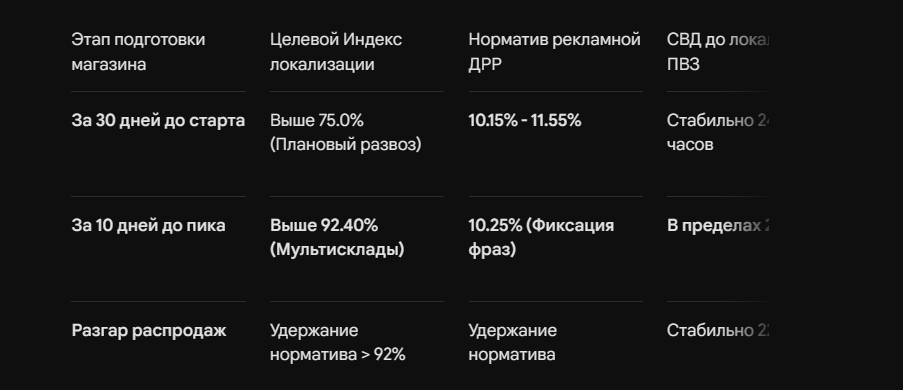Select the 'Удержание норматива' cell in the ДРР column
Viewport: 903px width, 390px height.
click(x=512, y=342)
